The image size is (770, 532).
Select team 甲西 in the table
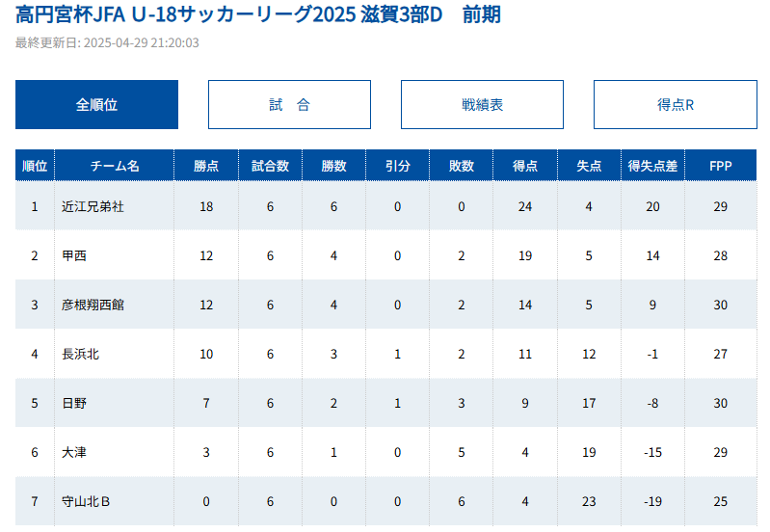74,255
